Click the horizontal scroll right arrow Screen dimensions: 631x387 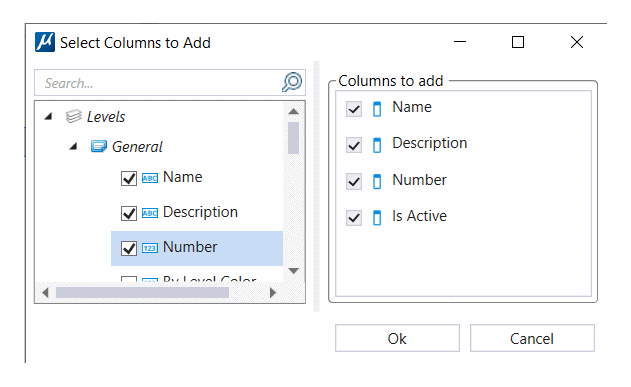click(273, 293)
